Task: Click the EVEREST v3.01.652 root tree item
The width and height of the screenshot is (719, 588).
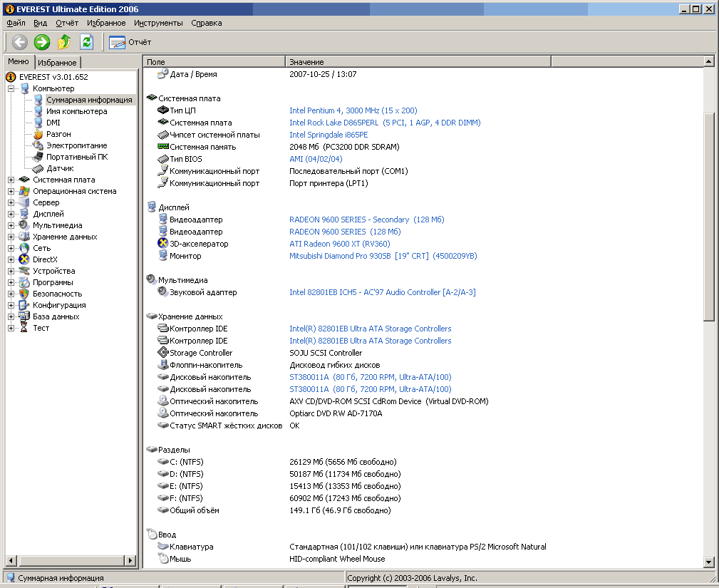Action: 53,76
